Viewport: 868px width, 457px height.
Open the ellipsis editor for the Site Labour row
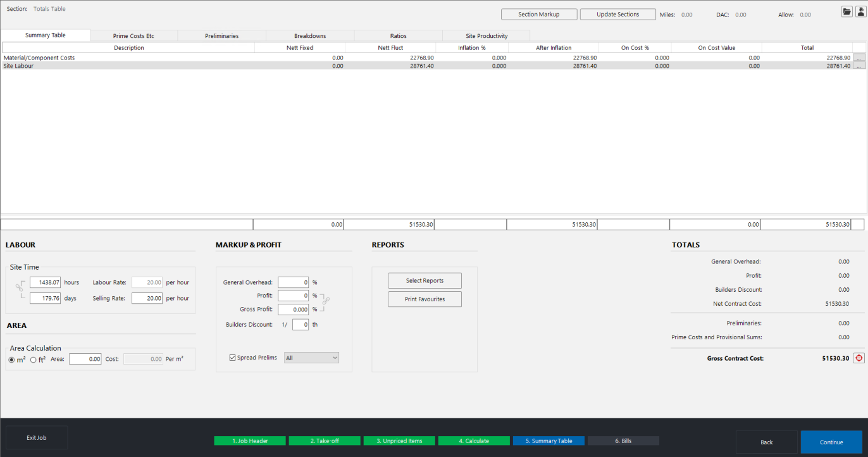point(858,66)
